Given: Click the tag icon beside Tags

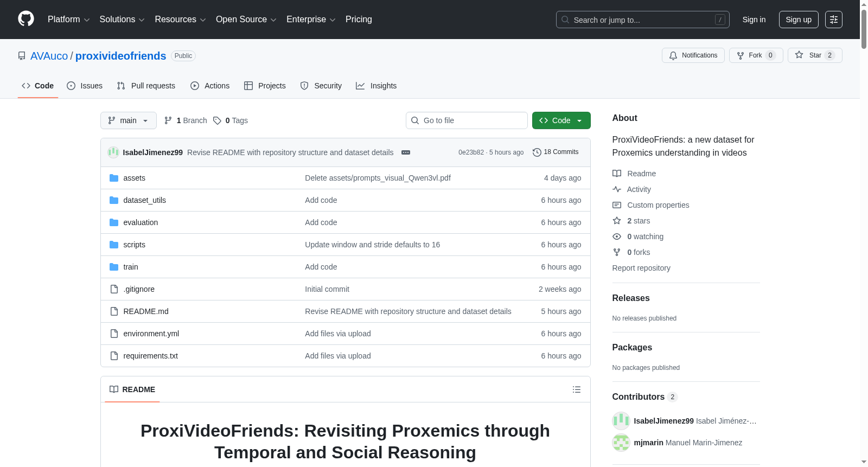Looking at the screenshot, I should (217, 120).
